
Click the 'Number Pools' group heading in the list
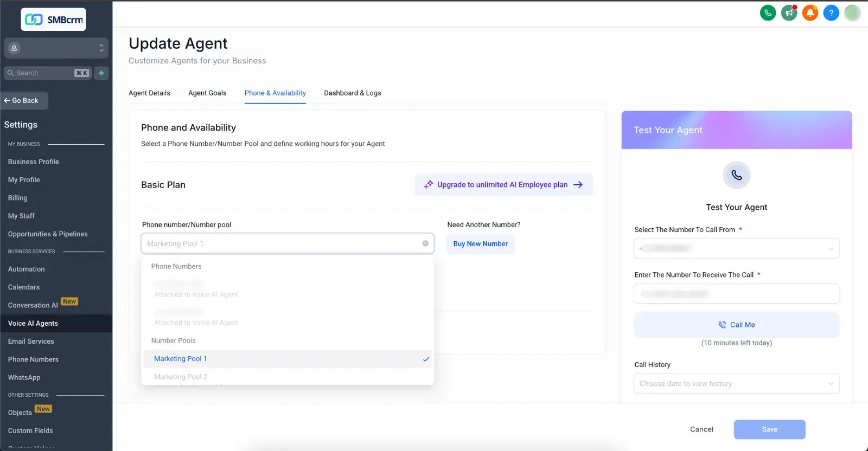click(174, 340)
